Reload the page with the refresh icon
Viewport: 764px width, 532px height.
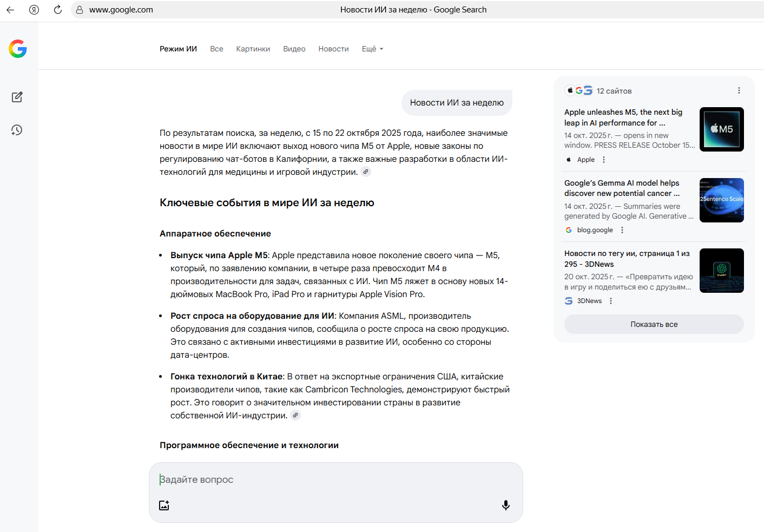[x=58, y=10]
